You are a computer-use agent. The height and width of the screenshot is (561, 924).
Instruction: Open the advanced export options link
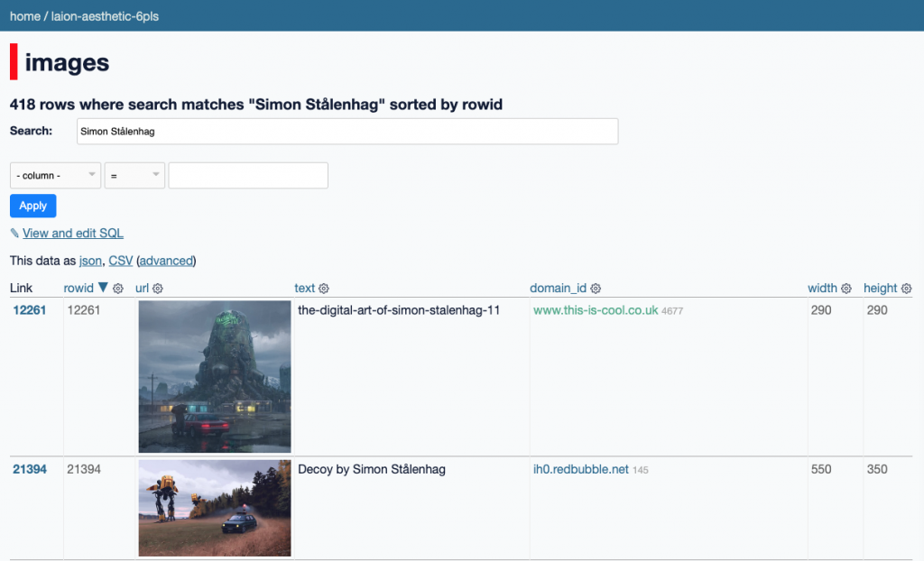[x=166, y=261]
